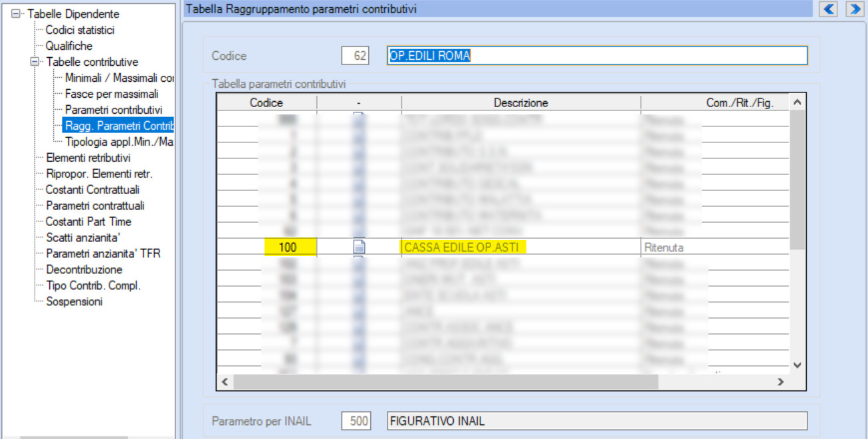Open Decontribuzione tree item

pyautogui.click(x=84, y=269)
